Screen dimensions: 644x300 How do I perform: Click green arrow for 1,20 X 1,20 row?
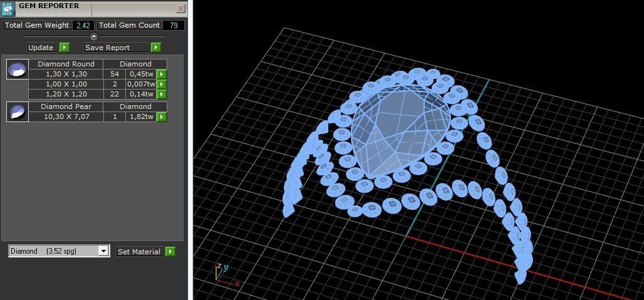point(162,95)
